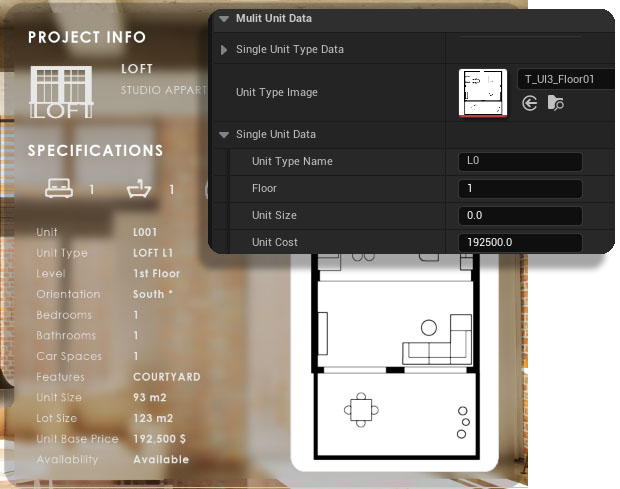The width and height of the screenshot is (620, 489).
Task: Collapse the Mulit Unit Data section
Action: coord(222,18)
